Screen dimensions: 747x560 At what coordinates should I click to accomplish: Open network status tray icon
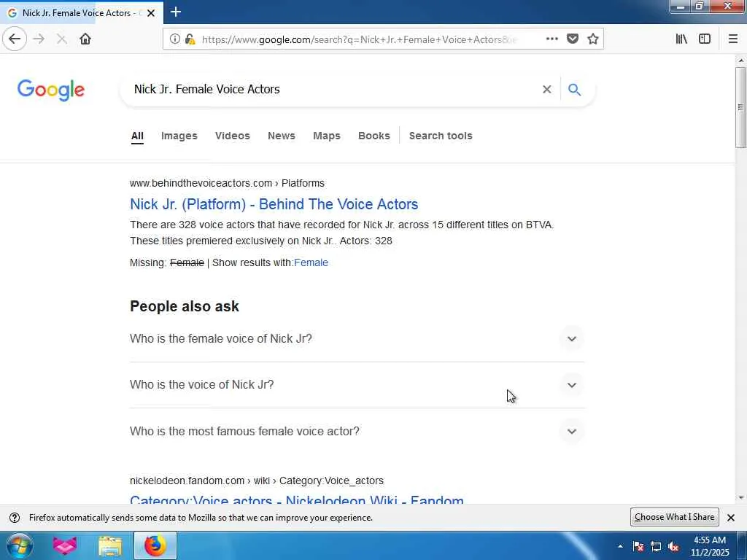[656, 546]
